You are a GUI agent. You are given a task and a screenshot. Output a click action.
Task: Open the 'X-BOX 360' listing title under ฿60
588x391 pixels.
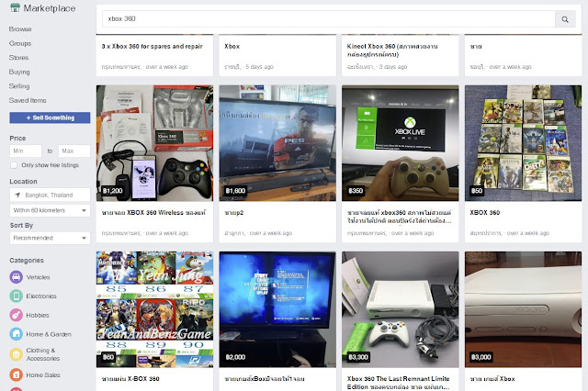tap(130, 379)
